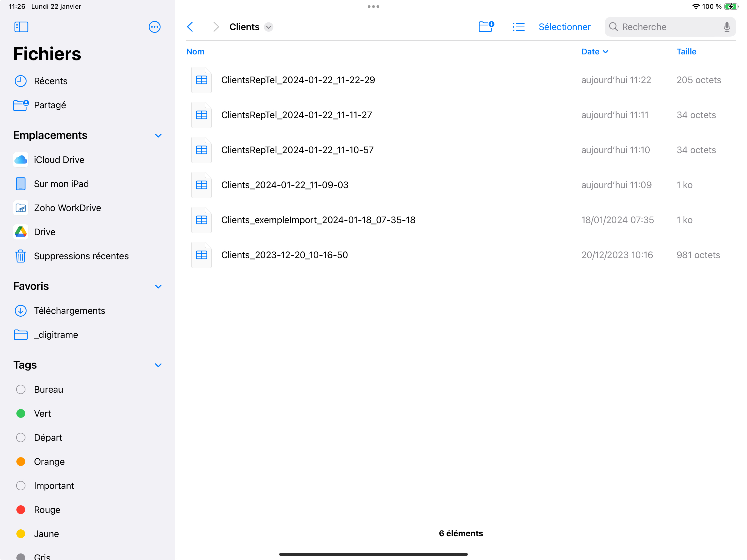Screen dimensions: 747x560
Task: Open the Partagé sidebar label
Action: point(50,105)
